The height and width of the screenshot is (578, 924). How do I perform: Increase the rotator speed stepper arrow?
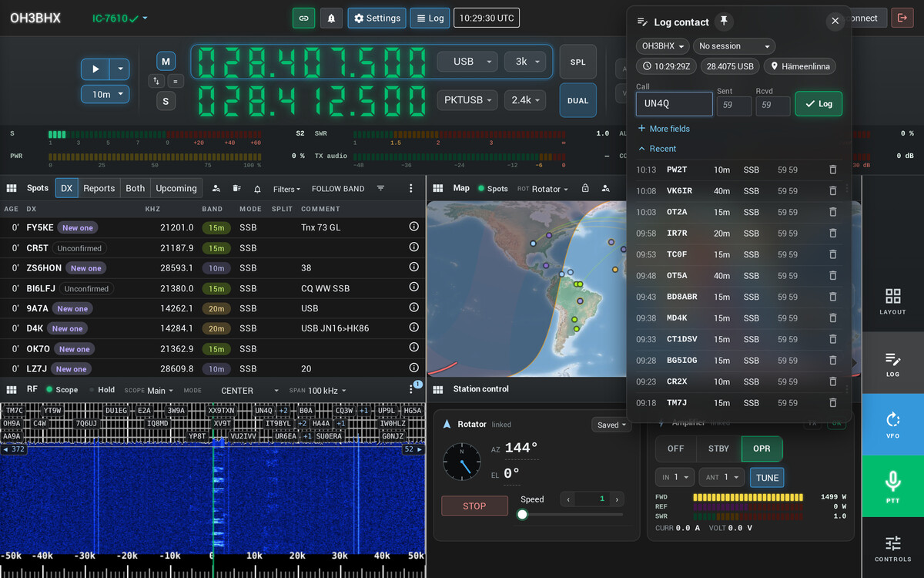pos(617,499)
